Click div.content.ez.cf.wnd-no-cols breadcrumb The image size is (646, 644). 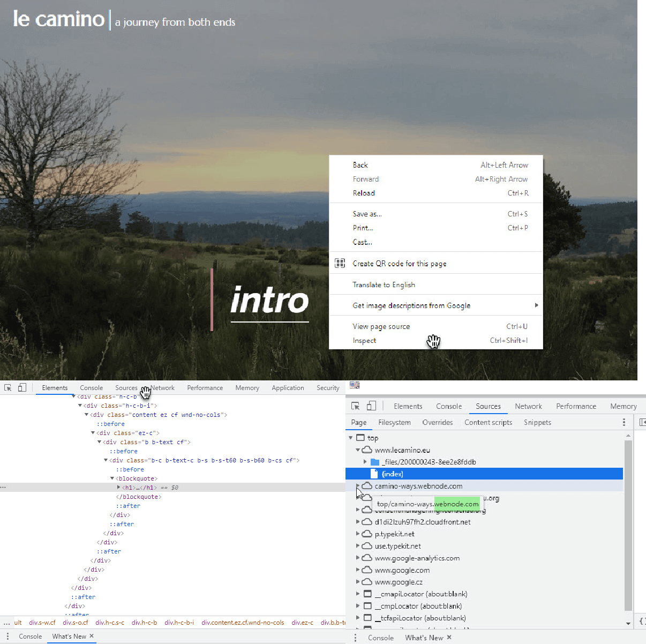(x=243, y=623)
